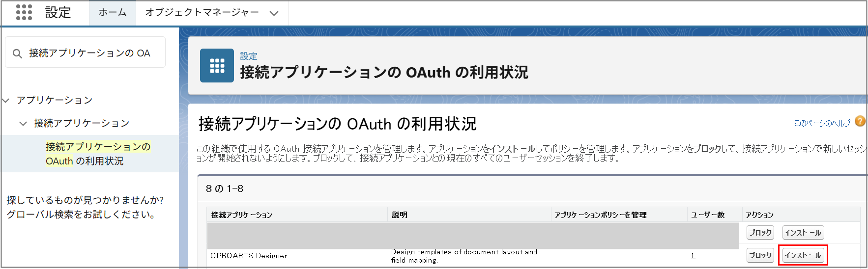Collapse the アプリケーション tree section chevron
Image resolution: width=868 pixels, height=269 pixels.
pyautogui.click(x=6, y=101)
